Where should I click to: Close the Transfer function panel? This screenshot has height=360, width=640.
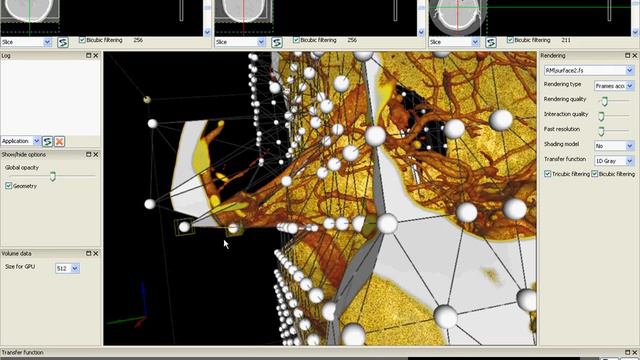tap(635, 352)
